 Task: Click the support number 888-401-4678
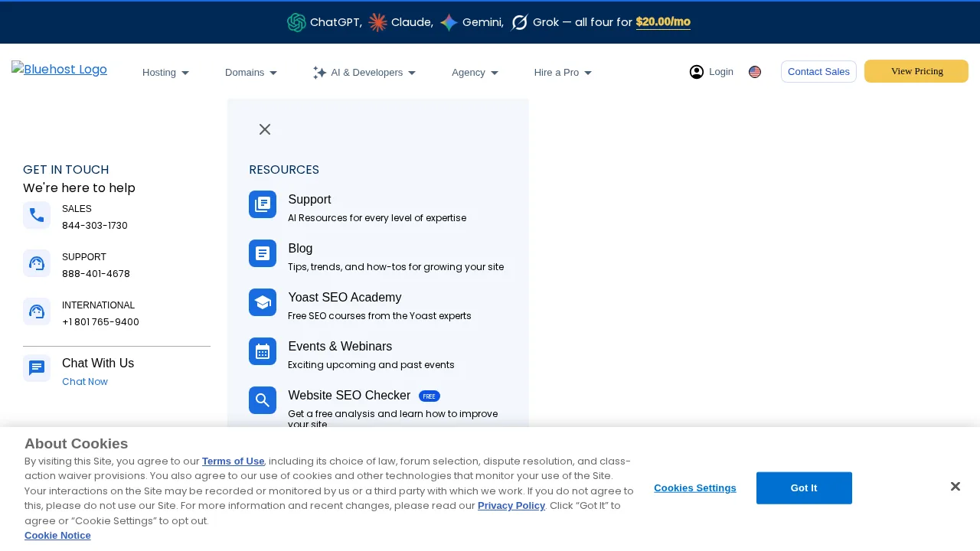96,274
